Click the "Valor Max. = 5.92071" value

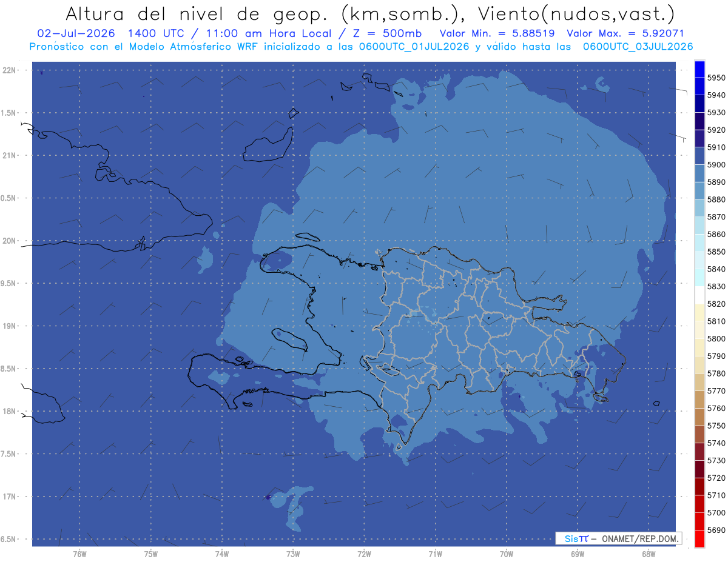click(625, 33)
